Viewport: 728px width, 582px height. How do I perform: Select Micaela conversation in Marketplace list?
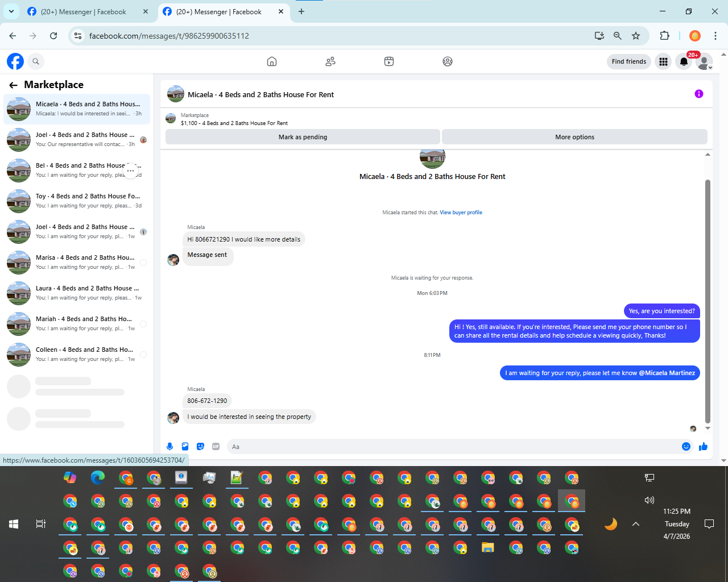[77, 109]
